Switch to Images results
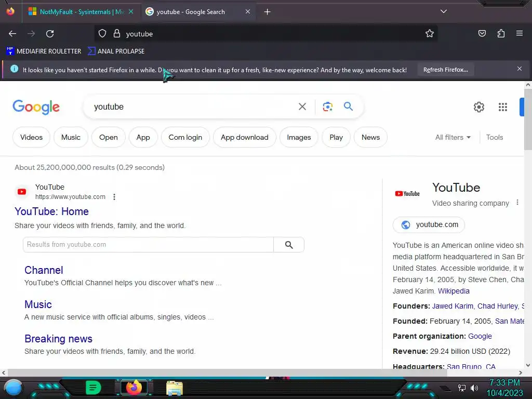 (299, 137)
